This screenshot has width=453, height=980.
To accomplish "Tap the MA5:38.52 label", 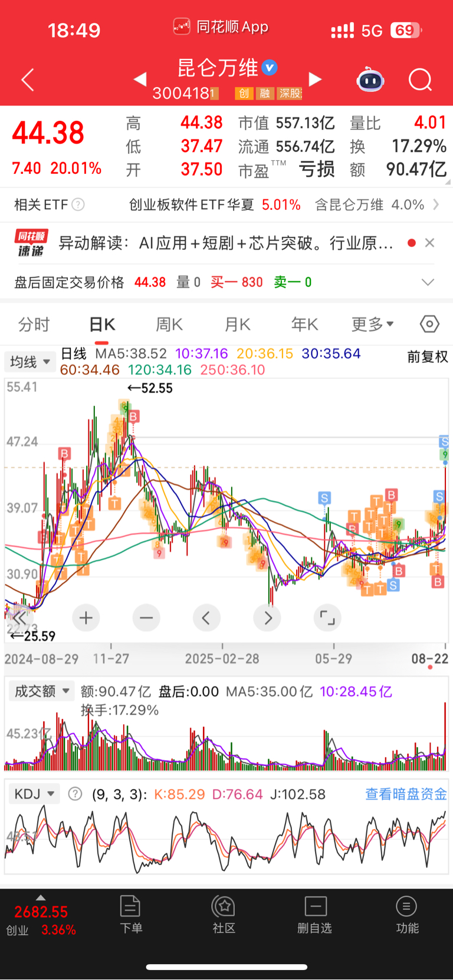I will (x=131, y=354).
